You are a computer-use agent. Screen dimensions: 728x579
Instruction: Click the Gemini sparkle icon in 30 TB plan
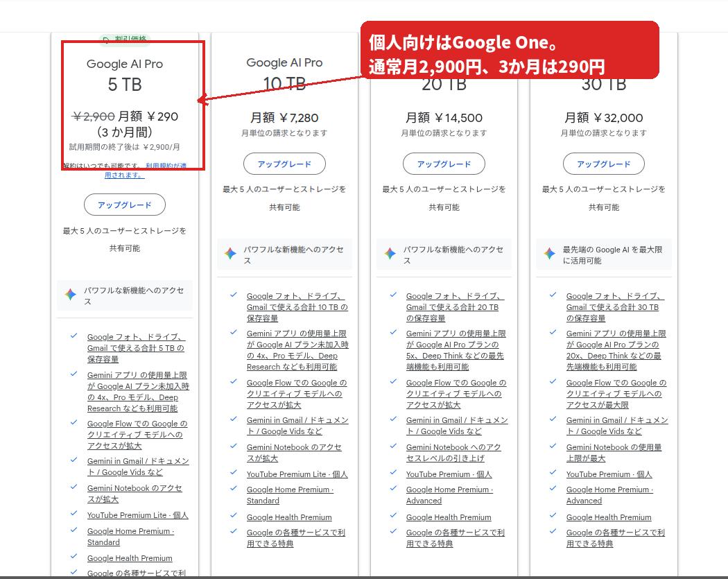click(550, 254)
